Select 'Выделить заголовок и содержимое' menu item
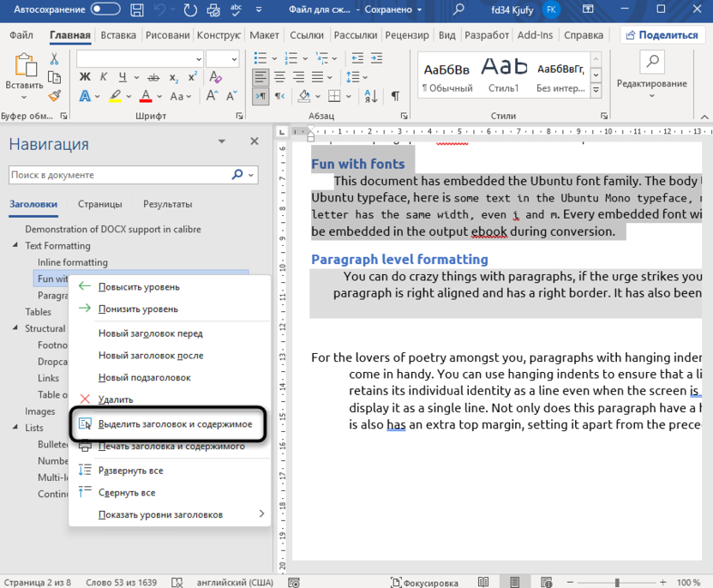713x588 pixels. (175, 423)
